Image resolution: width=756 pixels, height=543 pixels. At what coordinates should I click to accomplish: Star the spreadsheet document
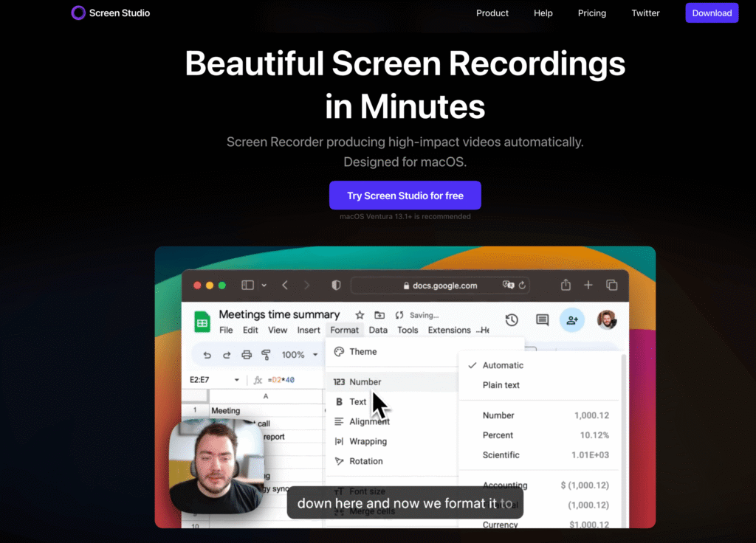[x=360, y=315]
